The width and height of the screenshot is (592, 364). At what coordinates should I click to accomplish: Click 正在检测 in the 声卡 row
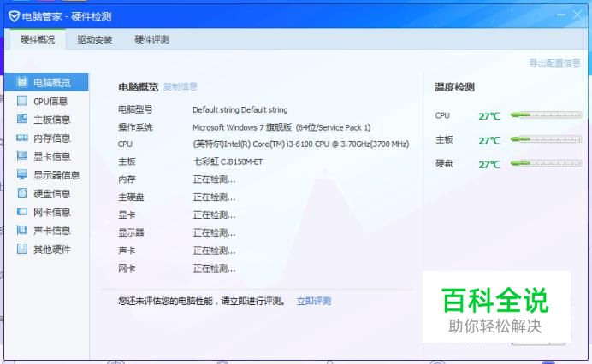[214, 250]
